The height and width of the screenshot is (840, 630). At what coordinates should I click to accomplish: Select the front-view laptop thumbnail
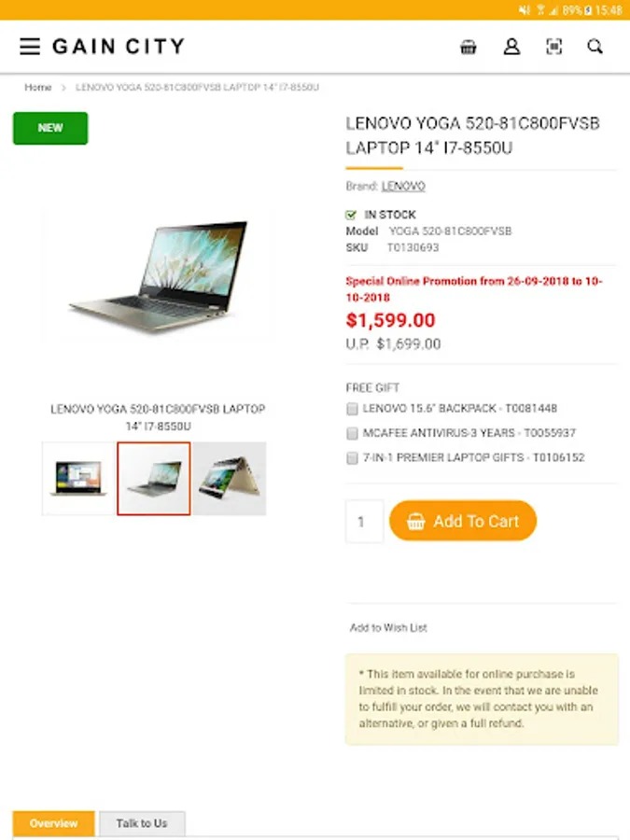(78, 479)
